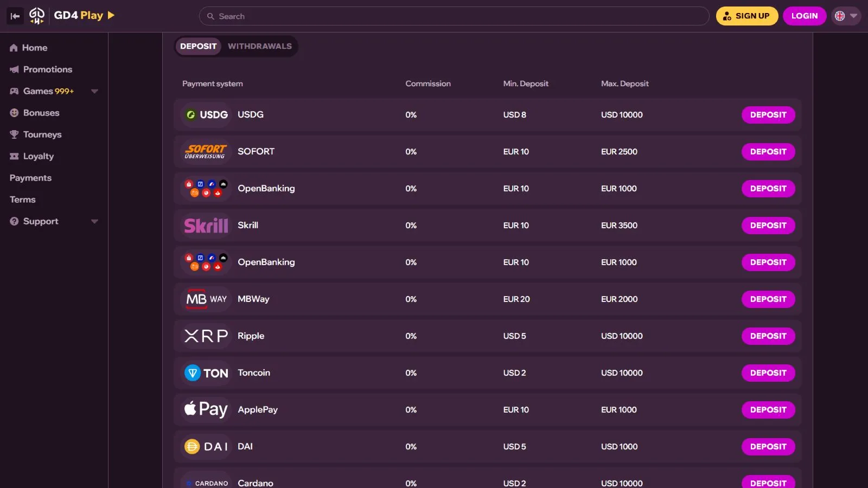
Task: Click the TON Toncoin logo
Action: [206, 373]
